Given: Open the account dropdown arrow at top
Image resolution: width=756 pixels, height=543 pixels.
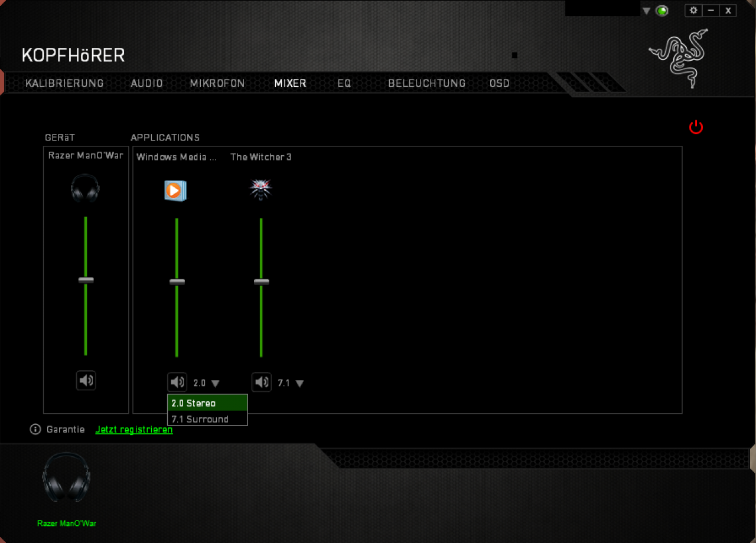Looking at the screenshot, I should 646,11.
